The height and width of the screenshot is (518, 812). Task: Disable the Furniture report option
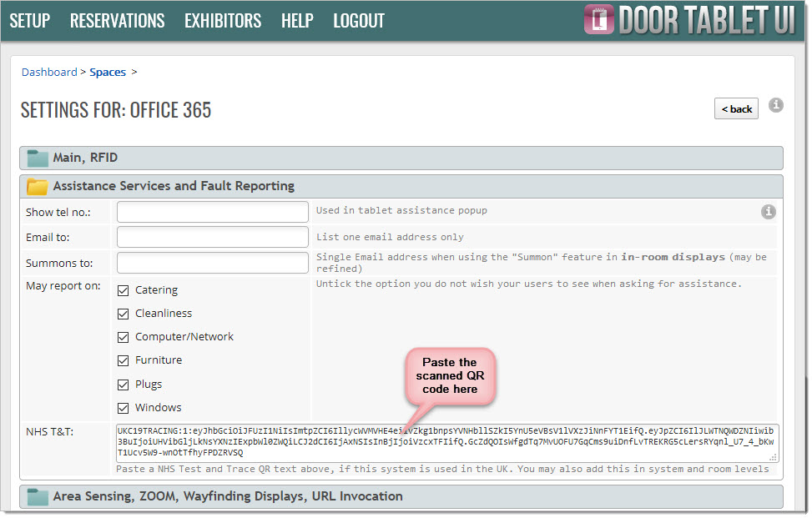[123, 360]
